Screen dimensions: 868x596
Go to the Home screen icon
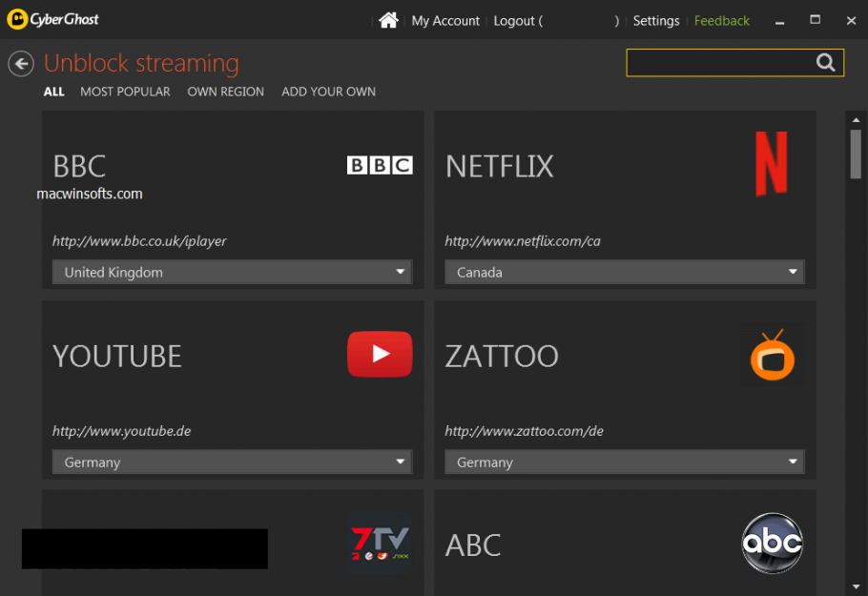click(x=388, y=20)
